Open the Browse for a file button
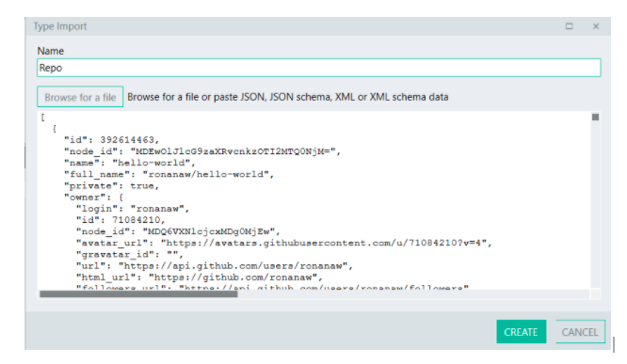 point(80,97)
